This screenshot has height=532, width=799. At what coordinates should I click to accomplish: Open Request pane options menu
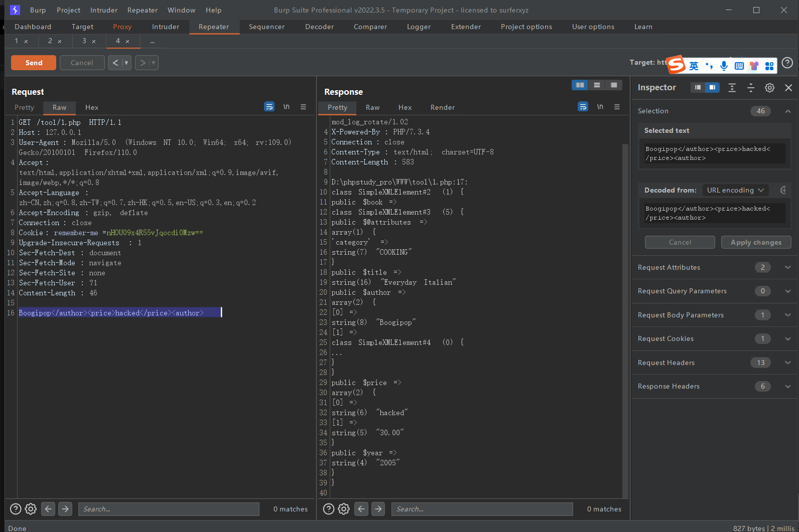(303, 107)
